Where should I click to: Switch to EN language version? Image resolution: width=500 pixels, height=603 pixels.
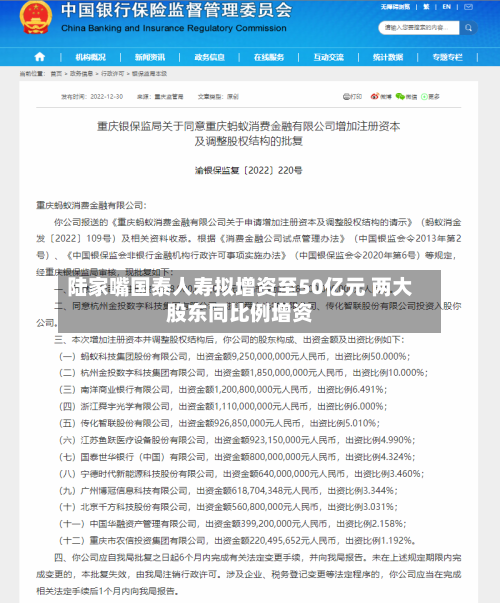pos(447,7)
